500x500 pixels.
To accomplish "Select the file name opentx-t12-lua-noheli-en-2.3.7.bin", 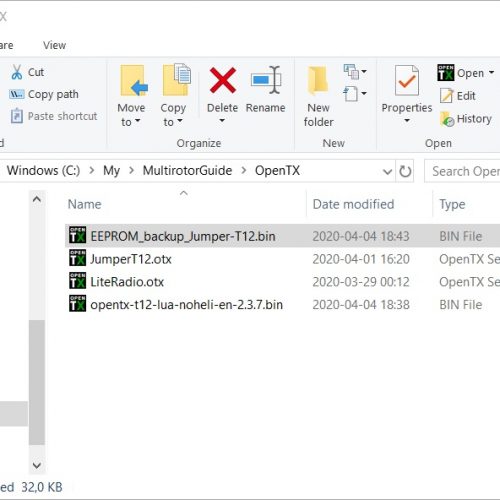I will tap(187, 304).
